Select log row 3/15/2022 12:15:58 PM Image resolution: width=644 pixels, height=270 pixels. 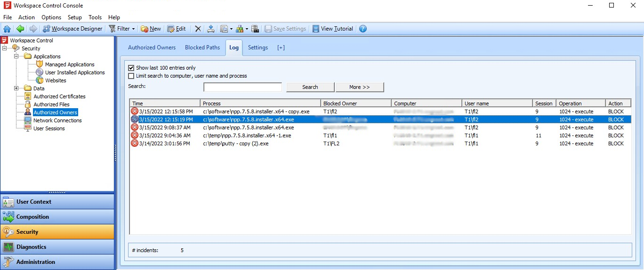coord(380,111)
